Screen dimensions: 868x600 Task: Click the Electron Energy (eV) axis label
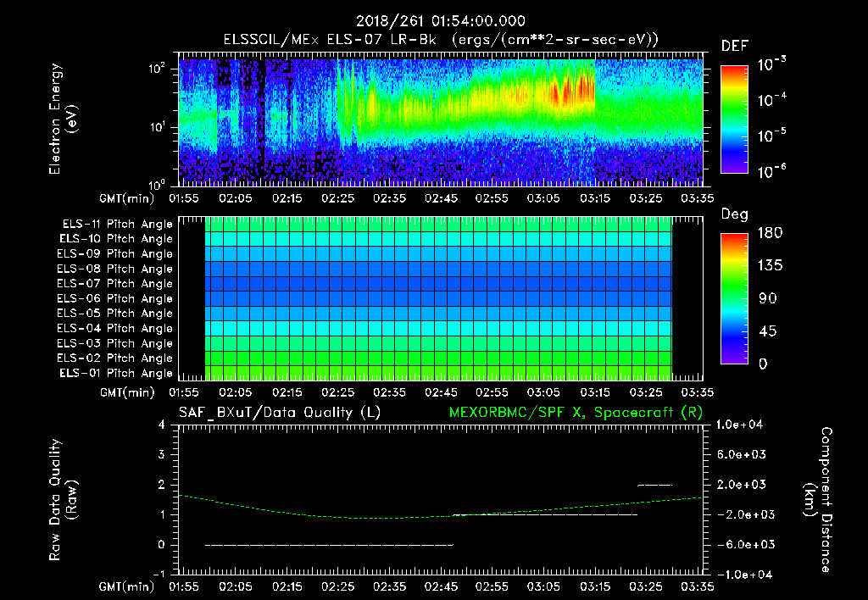[63, 119]
